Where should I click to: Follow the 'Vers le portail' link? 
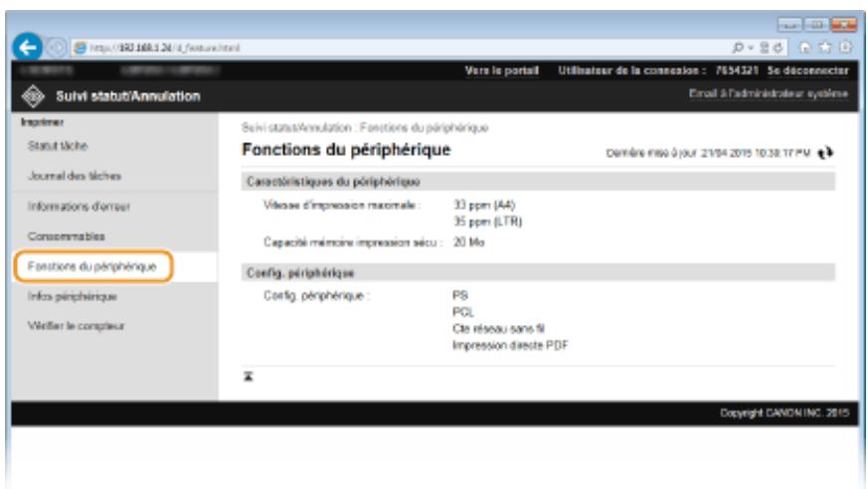(x=501, y=71)
